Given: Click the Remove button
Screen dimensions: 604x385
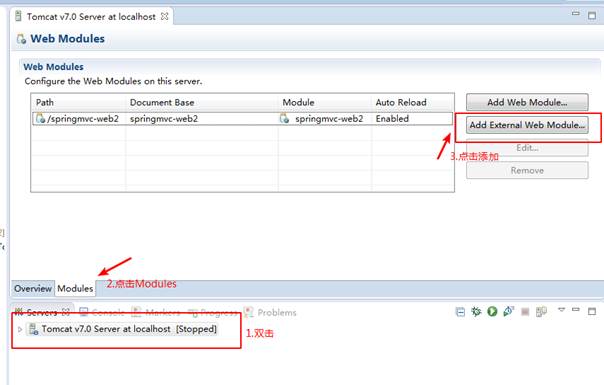Looking at the screenshot, I should [x=527, y=170].
